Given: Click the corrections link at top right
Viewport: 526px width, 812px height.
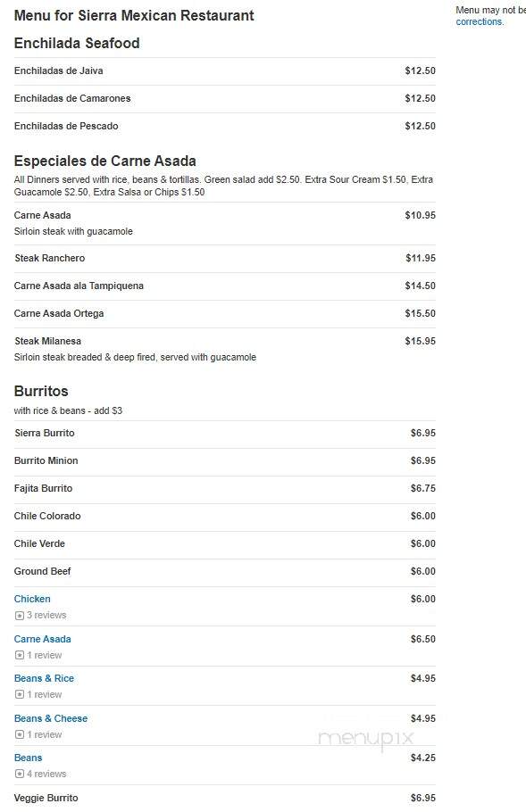Looking at the screenshot, I should pos(480,21).
